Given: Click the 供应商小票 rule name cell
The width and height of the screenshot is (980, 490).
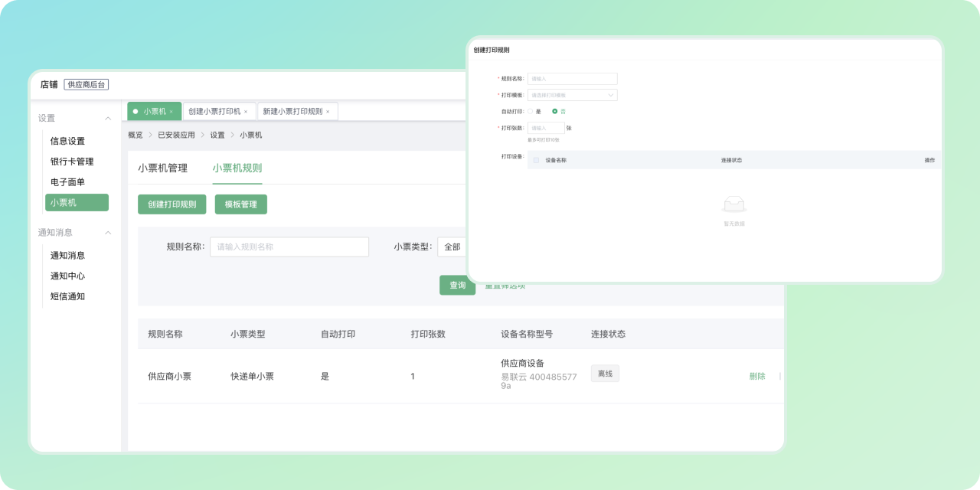Looking at the screenshot, I should (x=169, y=376).
